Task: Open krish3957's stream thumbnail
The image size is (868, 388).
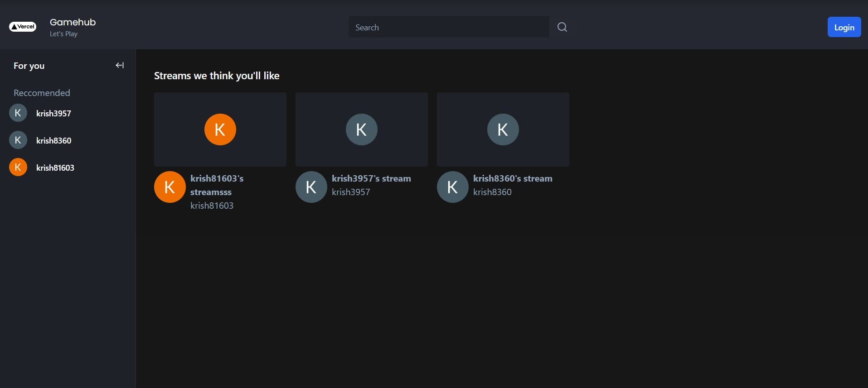Action: tap(361, 129)
